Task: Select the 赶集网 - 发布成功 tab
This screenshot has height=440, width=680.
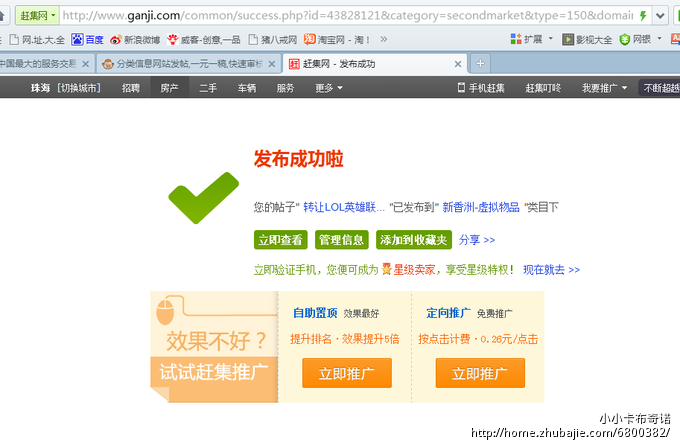Action: tap(375, 64)
